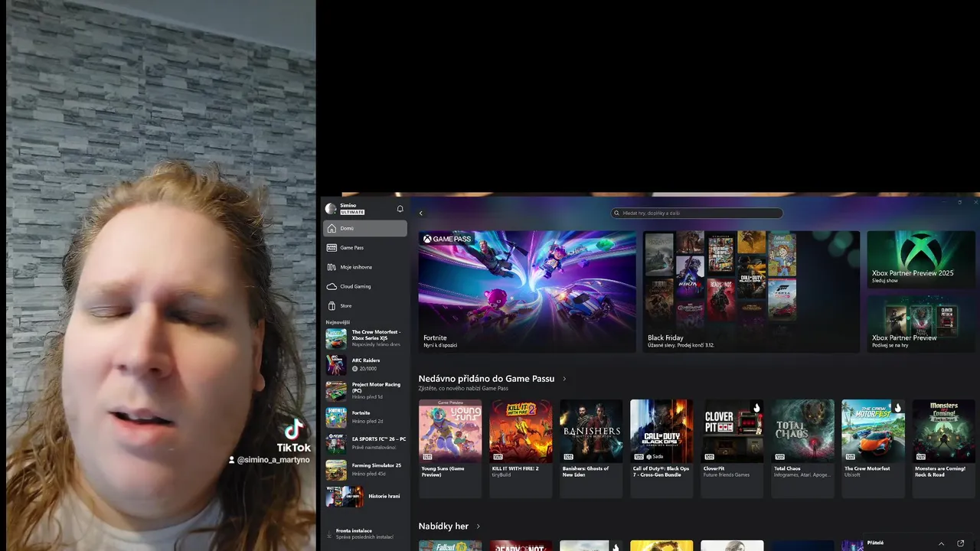Click the flame icon on CloverPit card
Viewport: 980px width, 551px height.
coord(756,407)
